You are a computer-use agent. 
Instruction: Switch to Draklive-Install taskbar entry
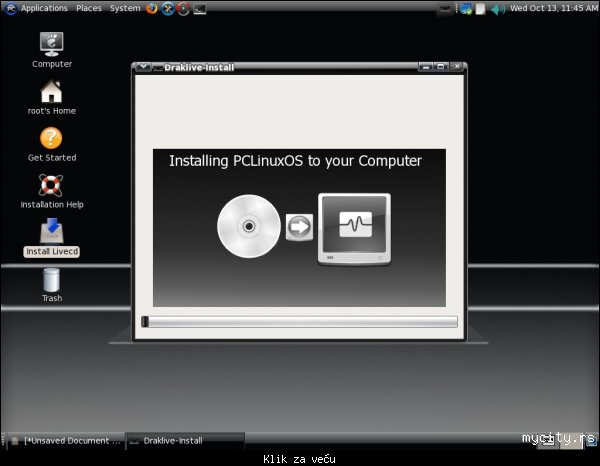click(185, 441)
